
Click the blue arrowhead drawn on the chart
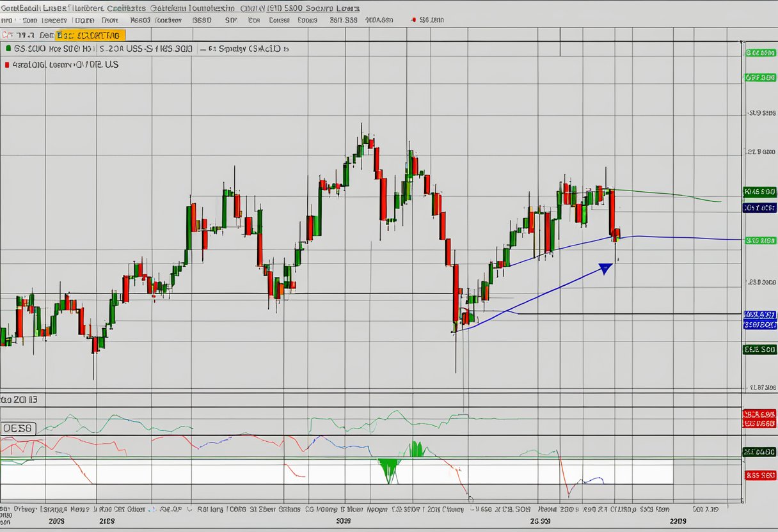605,268
